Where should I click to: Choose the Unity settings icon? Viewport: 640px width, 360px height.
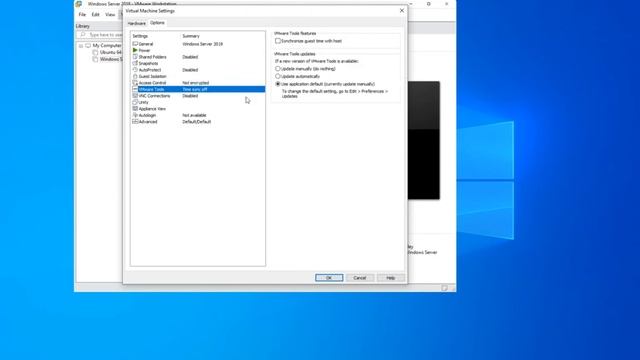(135, 102)
